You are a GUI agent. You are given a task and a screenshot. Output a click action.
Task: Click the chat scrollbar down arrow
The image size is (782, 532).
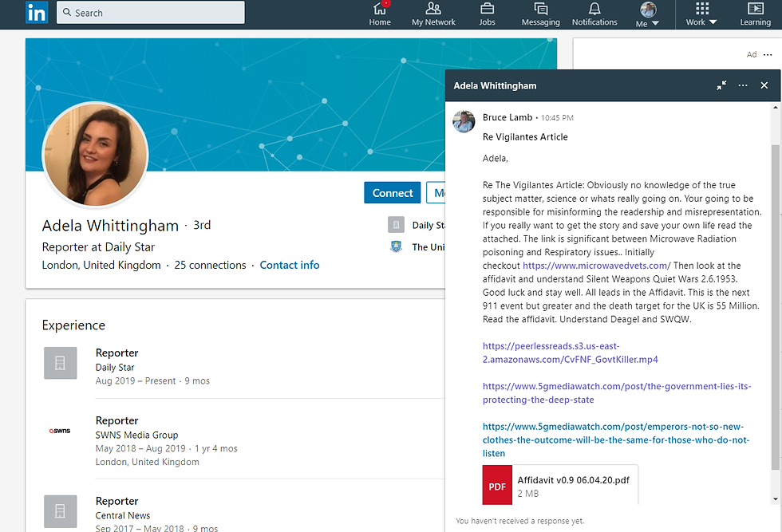[775, 499]
